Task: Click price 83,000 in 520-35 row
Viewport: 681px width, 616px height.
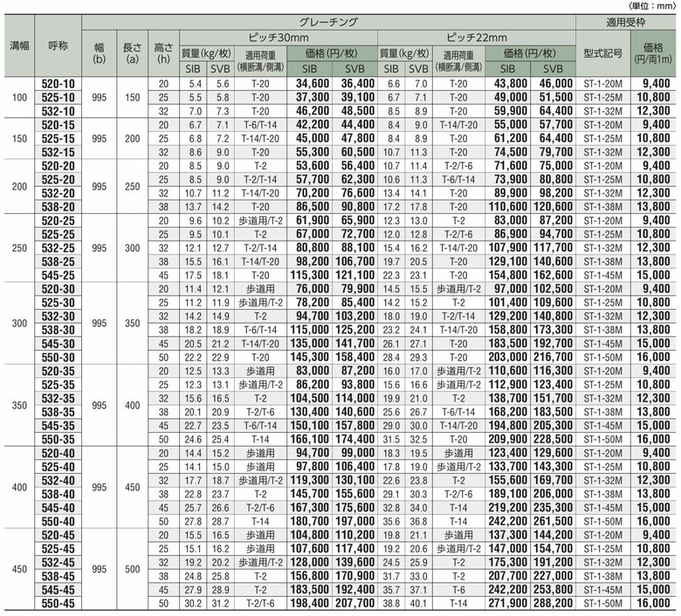Action: (x=313, y=371)
